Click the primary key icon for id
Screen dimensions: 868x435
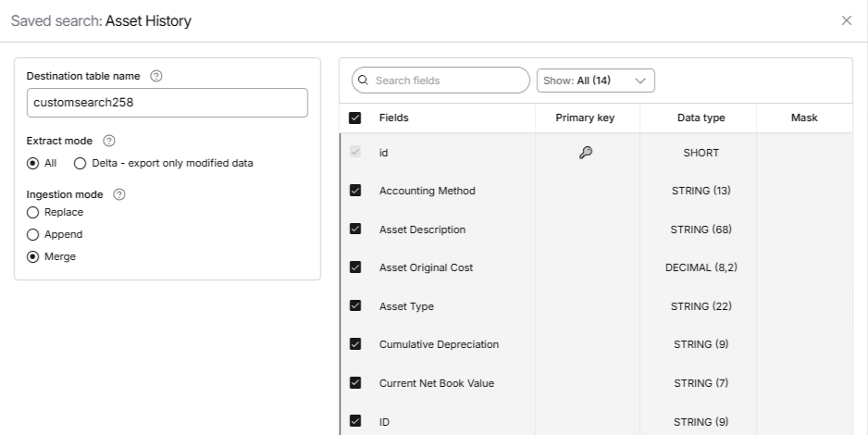586,152
